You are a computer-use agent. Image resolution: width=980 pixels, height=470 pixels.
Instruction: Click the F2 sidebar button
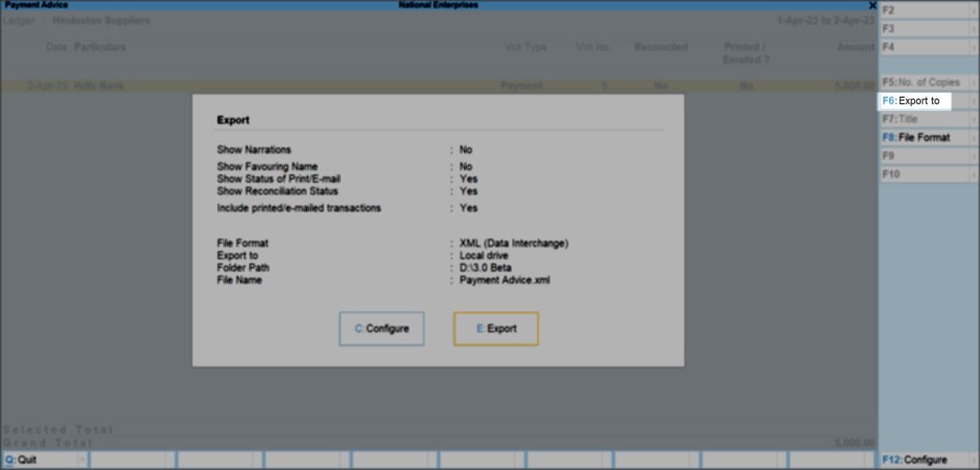pos(928,11)
